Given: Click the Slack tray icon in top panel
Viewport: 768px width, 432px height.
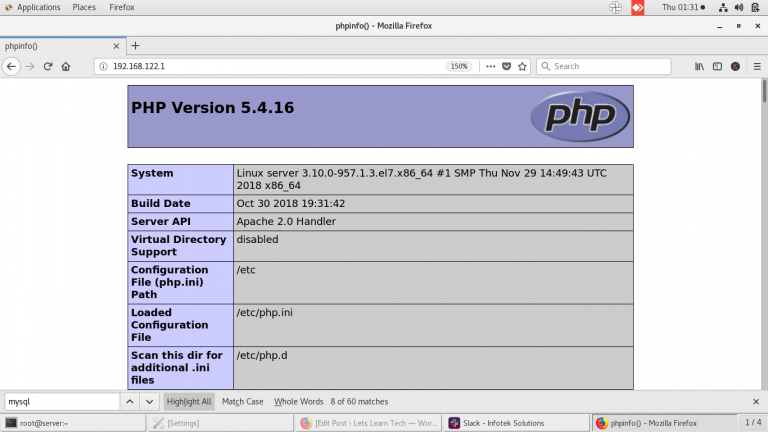Looking at the screenshot, I should click(615, 7).
